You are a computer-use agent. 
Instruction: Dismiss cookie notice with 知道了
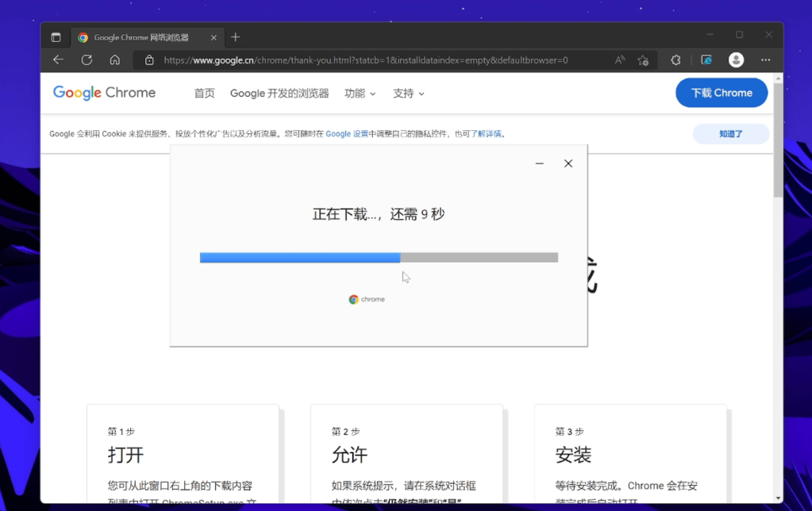[731, 133]
